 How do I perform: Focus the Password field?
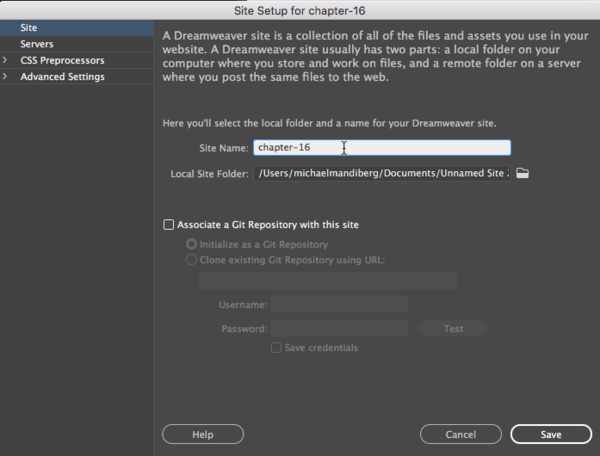(339, 328)
